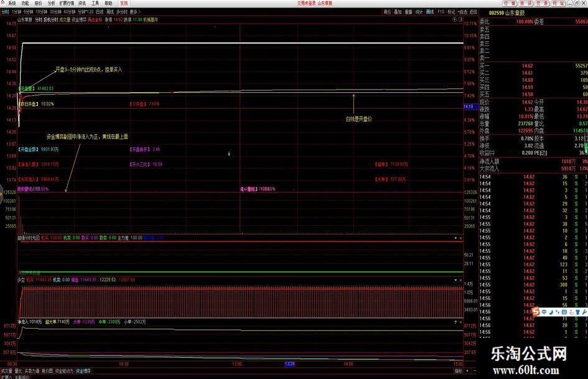Click the keyboard icon on IME bar
This screenshot has height=379, width=588.
pyautogui.click(x=564, y=312)
